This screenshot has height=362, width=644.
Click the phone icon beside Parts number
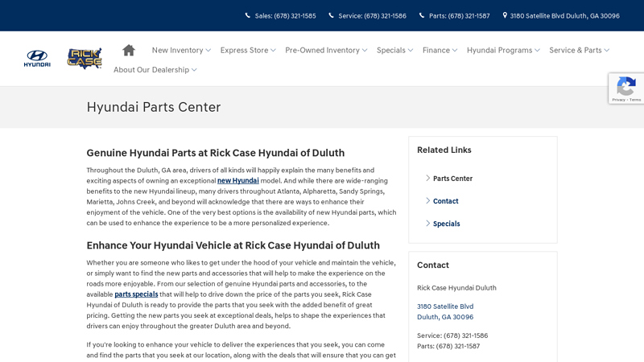pyautogui.click(x=422, y=15)
